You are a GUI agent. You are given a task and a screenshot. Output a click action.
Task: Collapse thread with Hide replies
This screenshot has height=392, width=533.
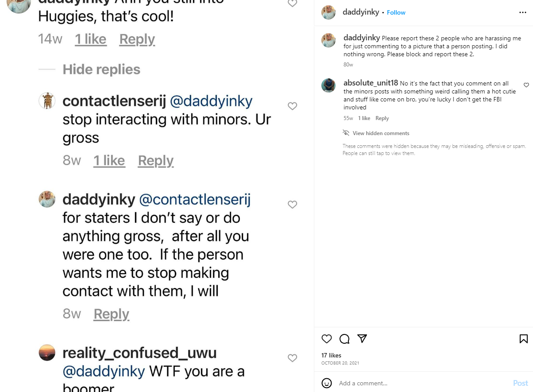pyautogui.click(x=101, y=70)
